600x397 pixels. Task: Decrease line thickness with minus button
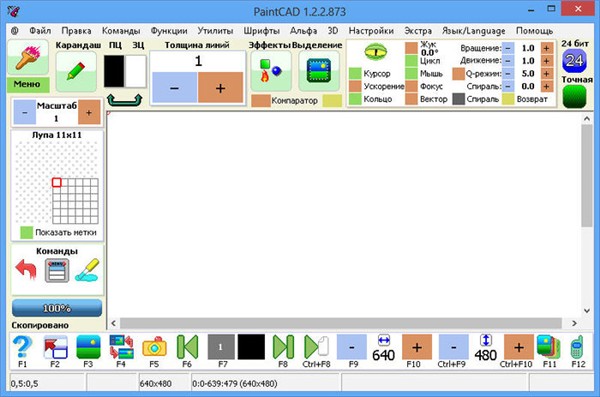(x=174, y=88)
